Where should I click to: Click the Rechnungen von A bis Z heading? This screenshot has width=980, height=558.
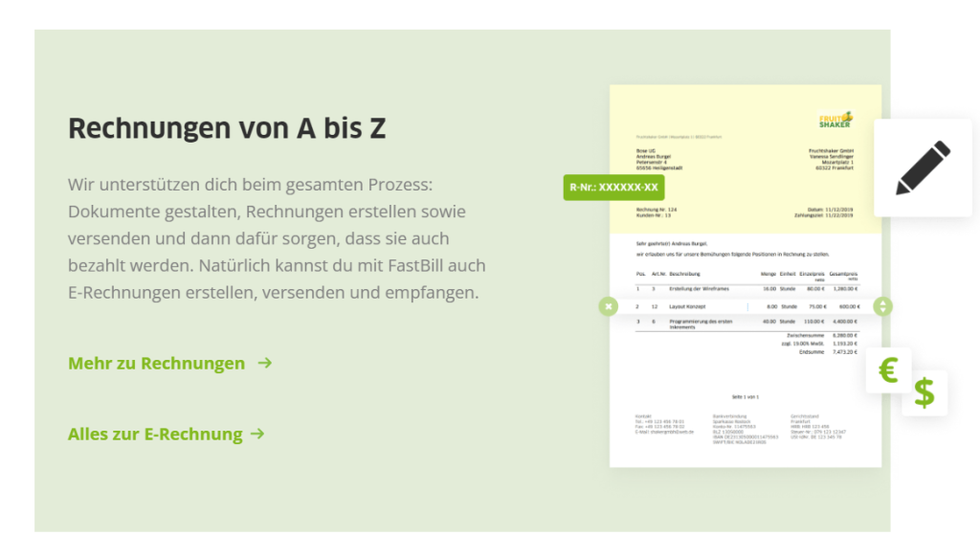point(227,128)
